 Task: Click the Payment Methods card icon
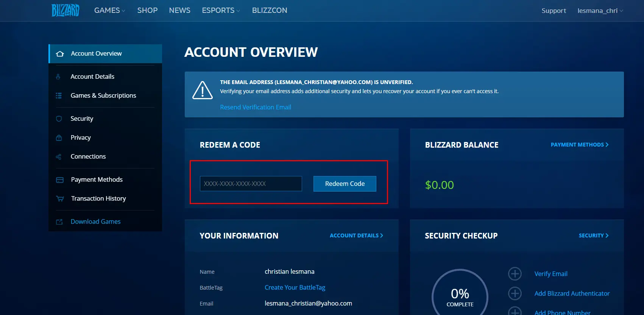60,180
